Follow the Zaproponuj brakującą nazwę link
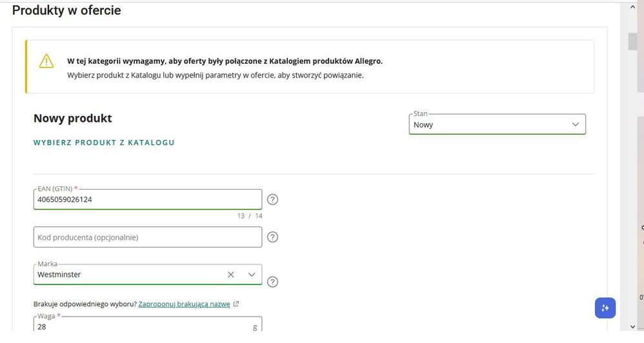Screen dimensions: 644x343 [x=184, y=304]
